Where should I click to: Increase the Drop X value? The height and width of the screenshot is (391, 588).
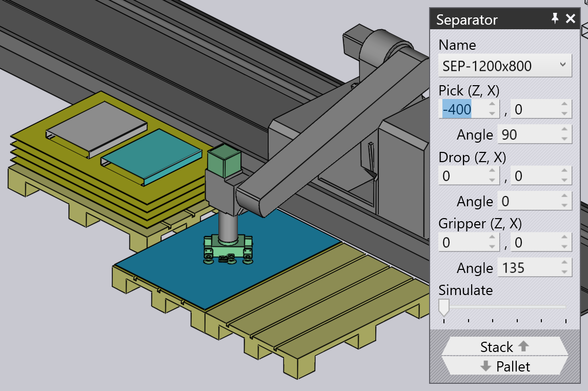click(x=564, y=171)
